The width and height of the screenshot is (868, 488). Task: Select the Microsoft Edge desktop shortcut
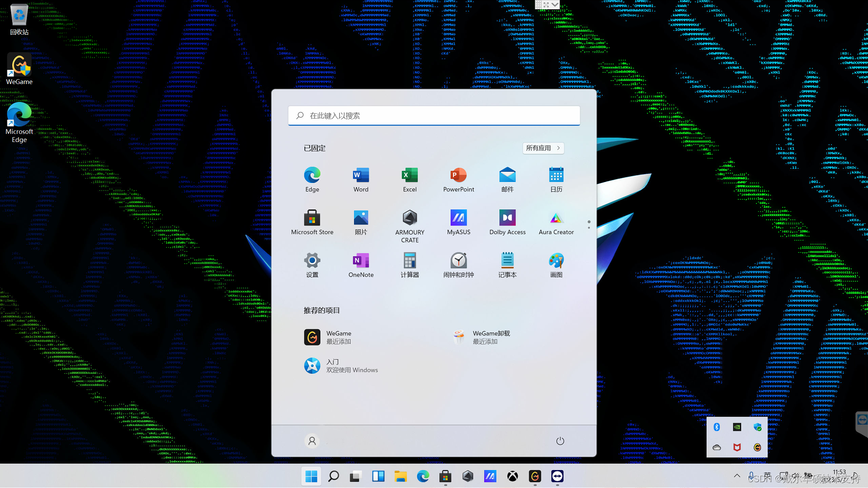click(19, 122)
